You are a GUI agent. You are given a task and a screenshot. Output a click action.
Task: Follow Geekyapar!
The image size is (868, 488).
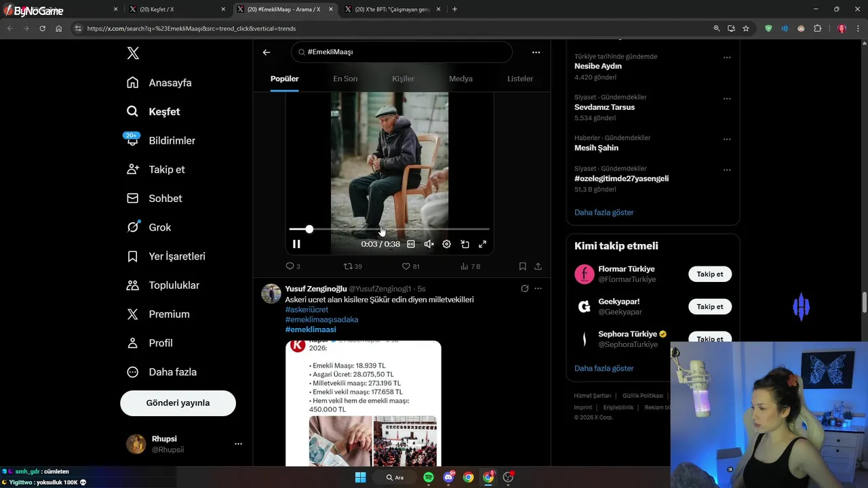coord(710,306)
